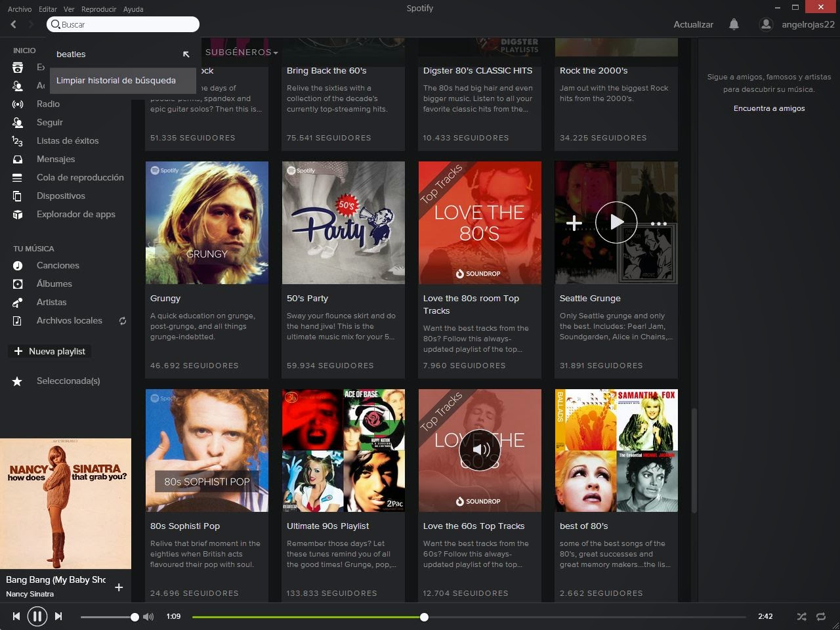Click the Nancy Sinatra album artwork
This screenshot has height=630, width=840.
pos(66,503)
